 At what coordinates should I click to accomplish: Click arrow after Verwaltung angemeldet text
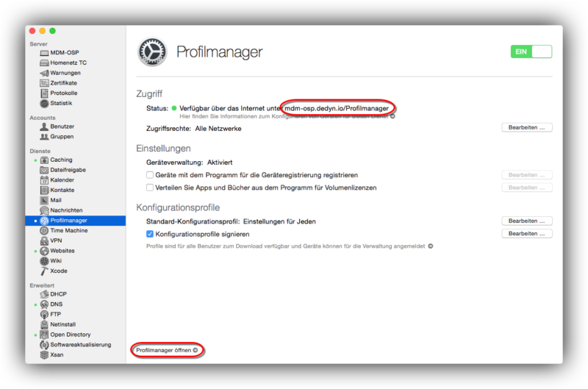pyautogui.click(x=431, y=246)
